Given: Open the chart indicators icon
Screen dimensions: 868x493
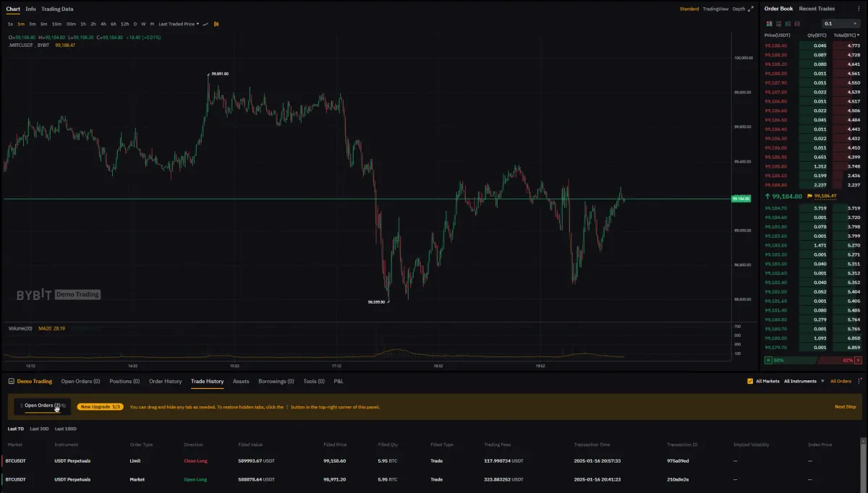Looking at the screenshot, I should click(x=206, y=24).
